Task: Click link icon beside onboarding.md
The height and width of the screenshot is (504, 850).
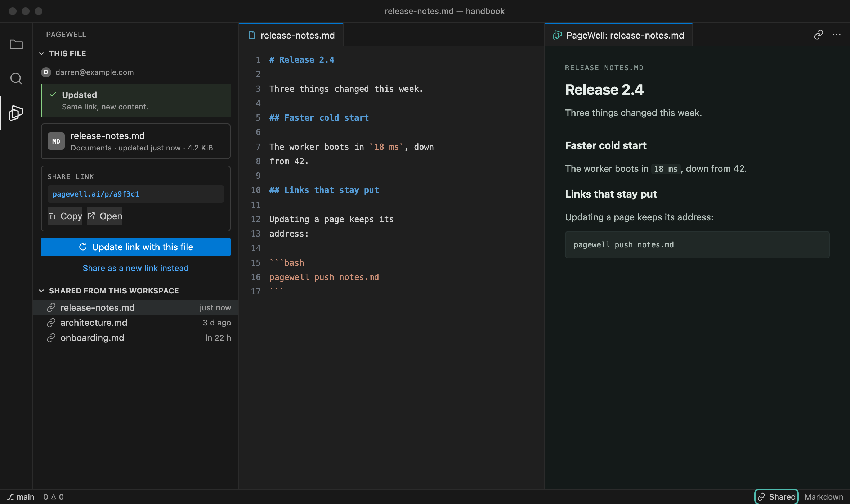Action: coord(51,338)
